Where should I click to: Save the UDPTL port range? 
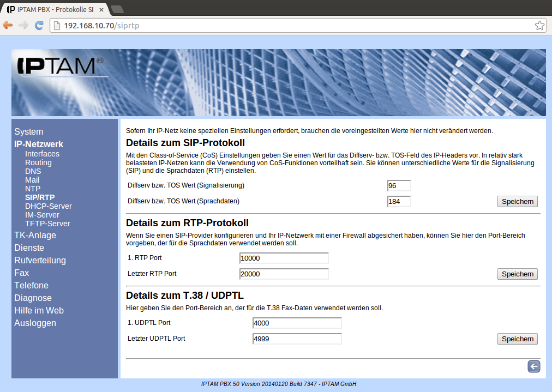point(517,339)
